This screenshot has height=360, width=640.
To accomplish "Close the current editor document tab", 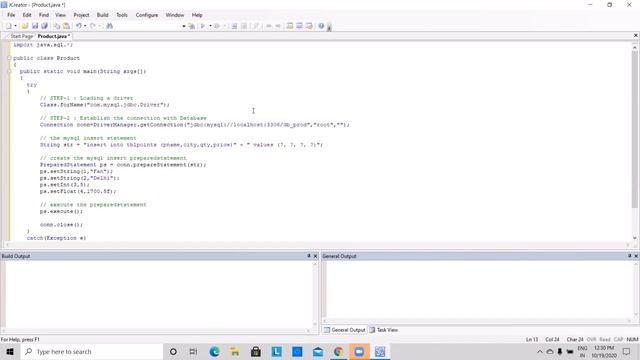I will click(636, 36).
